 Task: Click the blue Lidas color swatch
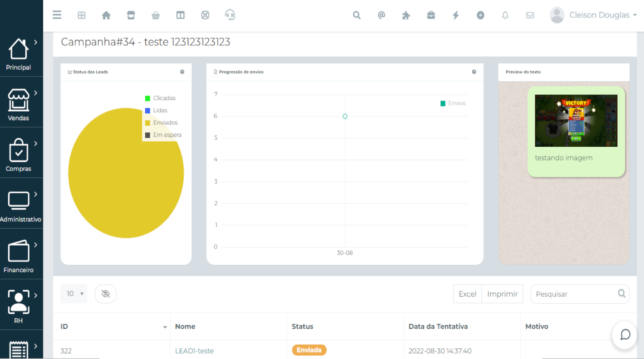pos(148,111)
